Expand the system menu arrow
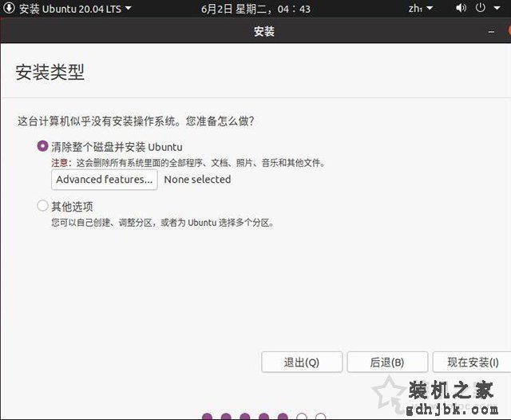The height and width of the screenshot is (420, 511). [497, 8]
